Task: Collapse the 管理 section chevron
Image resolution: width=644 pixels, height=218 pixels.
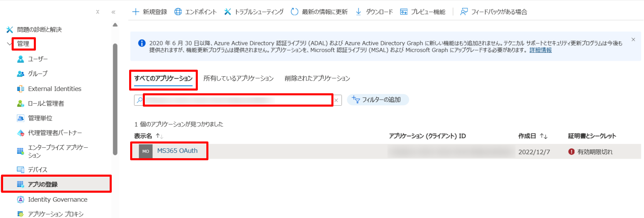Action: click(x=9, y=44)
